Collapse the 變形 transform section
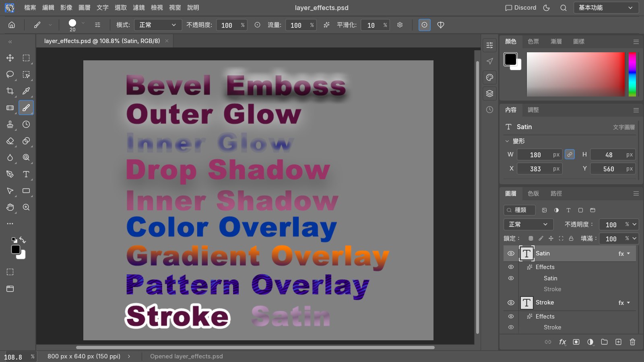 click(x=507, y=141)
